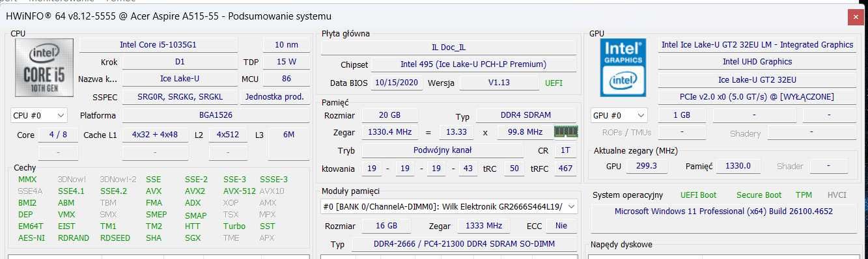
Task: Click the module clock 1333 MHz
Action: coord(483,226)
